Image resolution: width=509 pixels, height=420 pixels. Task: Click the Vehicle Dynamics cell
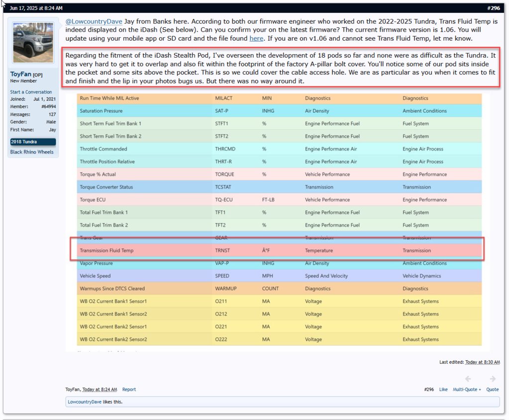tap(421, 276)
